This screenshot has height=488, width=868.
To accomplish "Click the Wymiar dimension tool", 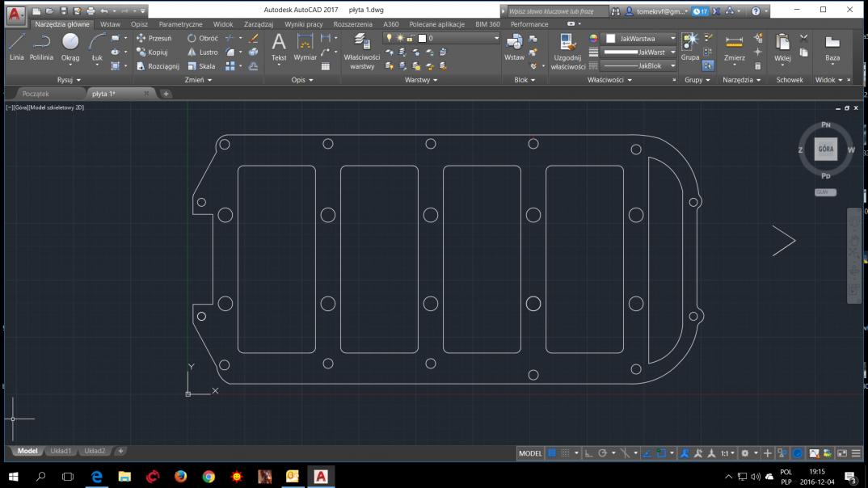I will [305, 46].
